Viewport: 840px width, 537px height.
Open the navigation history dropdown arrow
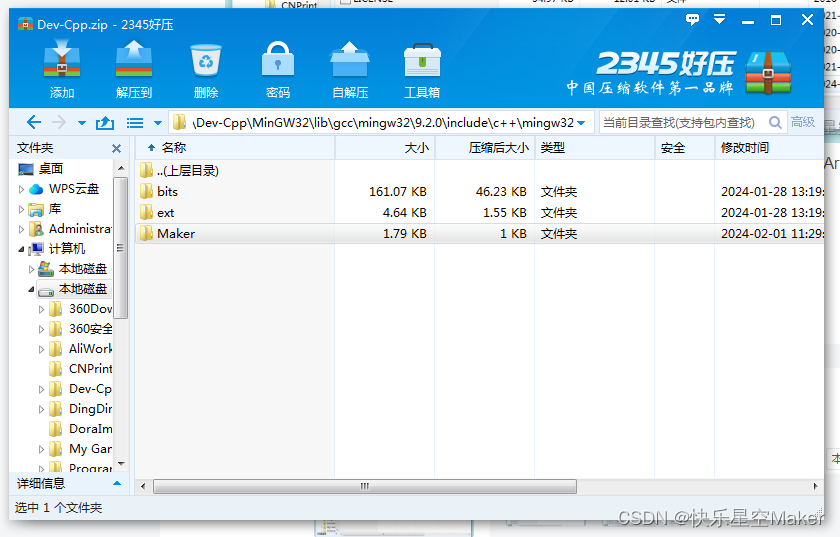[x=81, y=123]
